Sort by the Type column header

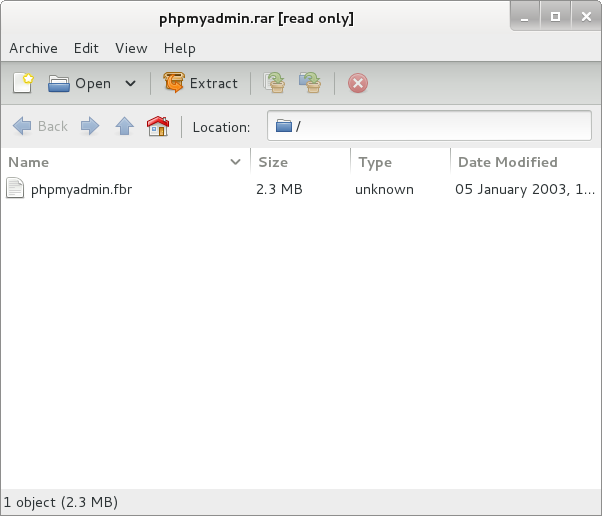(400, 162)
